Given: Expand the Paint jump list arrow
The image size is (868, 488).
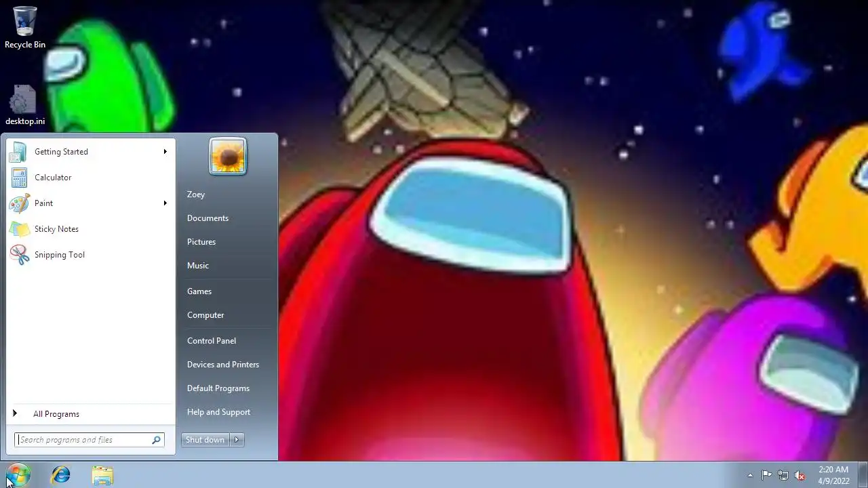Looking at the screenshot, I should (x=165, y=203).
